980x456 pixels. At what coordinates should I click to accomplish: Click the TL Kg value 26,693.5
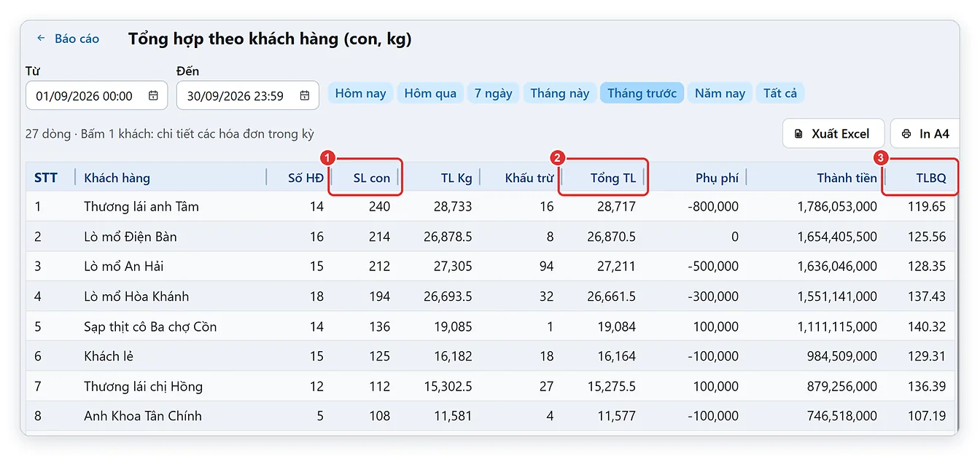(x=448, y=296)
